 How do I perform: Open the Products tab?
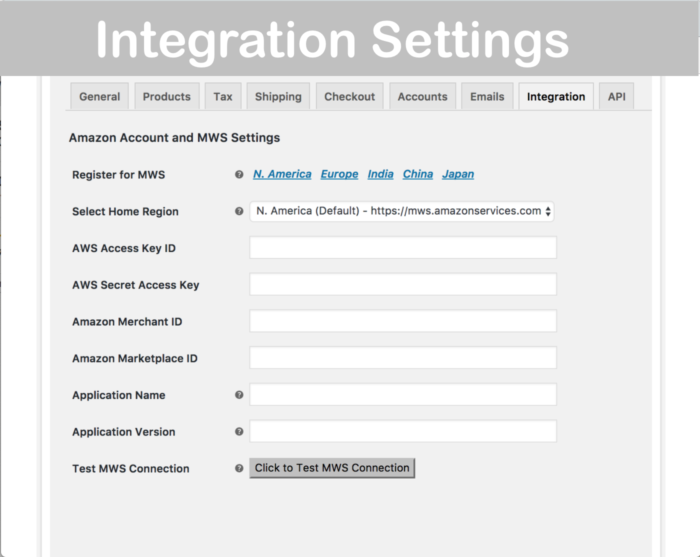tap(166, 97)
